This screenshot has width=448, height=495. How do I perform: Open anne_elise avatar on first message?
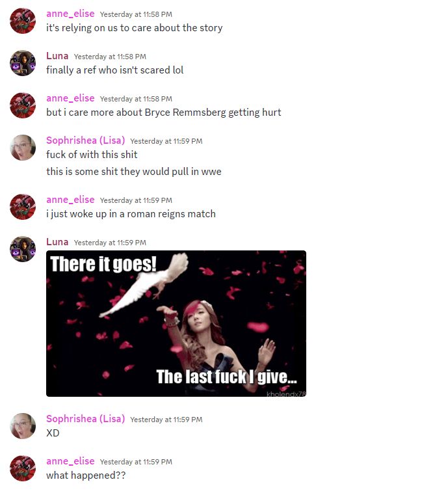click(23, 21)
